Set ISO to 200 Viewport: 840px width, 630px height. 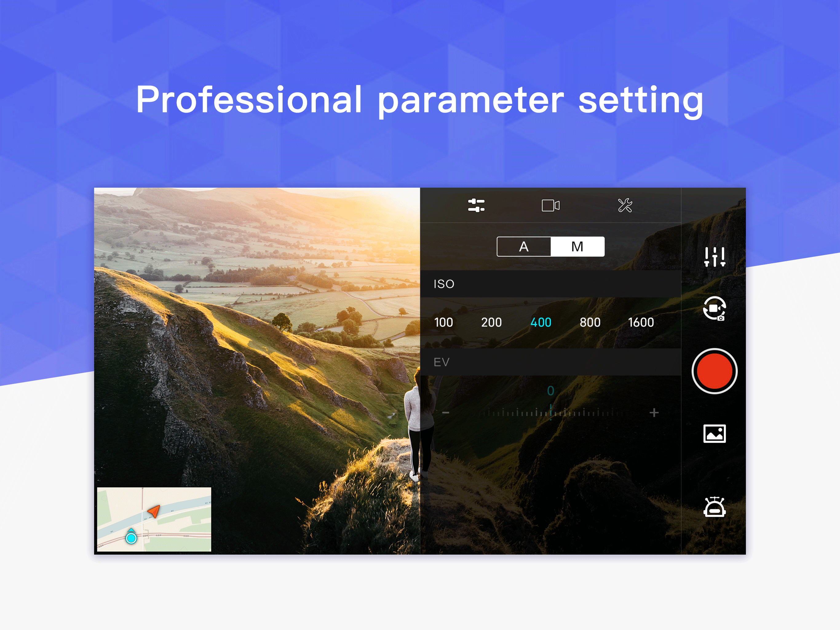coord(491,322)
